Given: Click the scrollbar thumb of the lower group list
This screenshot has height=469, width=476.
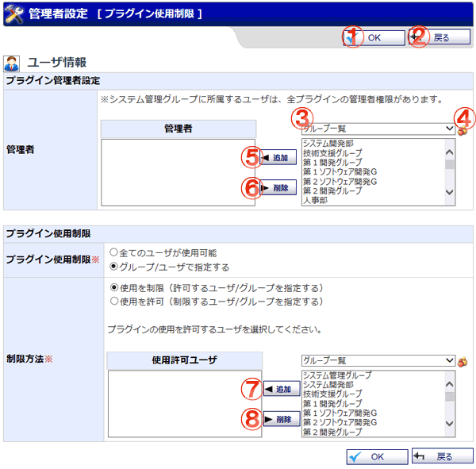Looking at the screenshot, I should point(450,397).
